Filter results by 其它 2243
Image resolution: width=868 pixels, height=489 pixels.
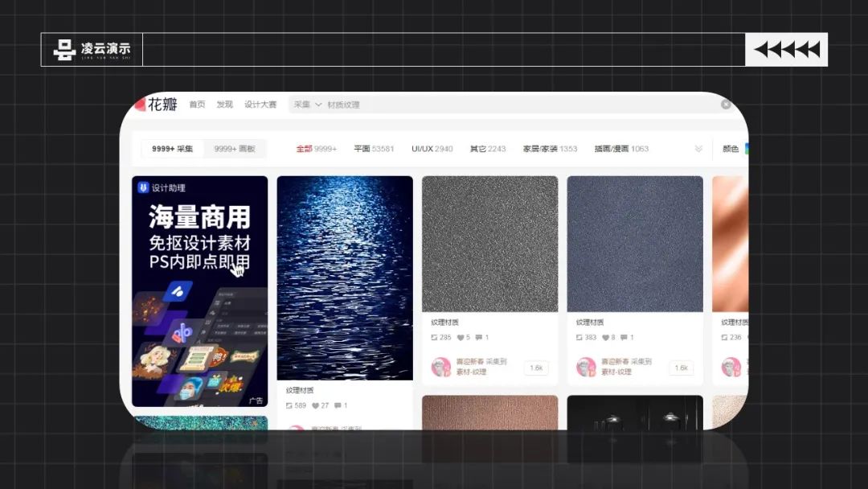point(488,149)
